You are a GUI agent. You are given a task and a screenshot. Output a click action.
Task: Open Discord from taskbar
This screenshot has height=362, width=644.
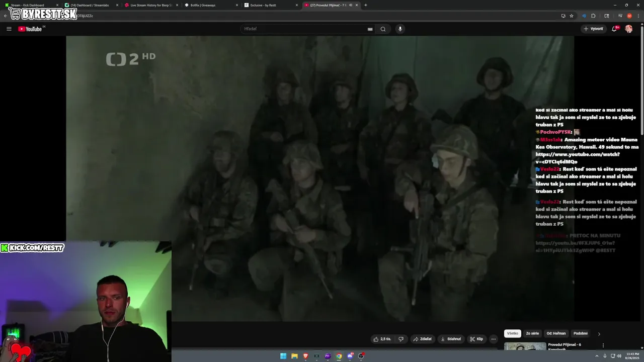click(350, 356)
